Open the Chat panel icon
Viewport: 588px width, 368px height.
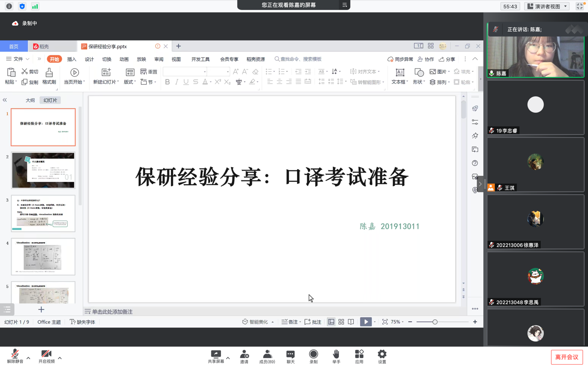tap(290, 355)
